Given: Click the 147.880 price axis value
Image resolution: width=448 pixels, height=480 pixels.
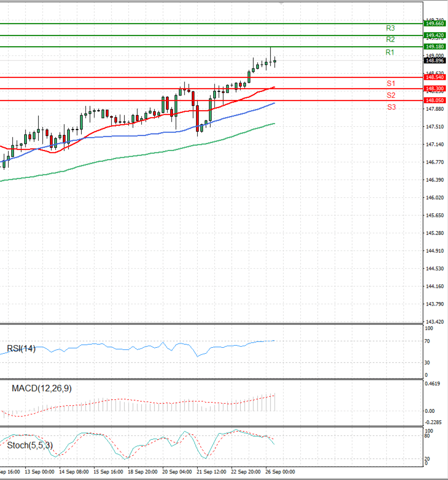Looking at the screenshot, I should click(435, 109).
